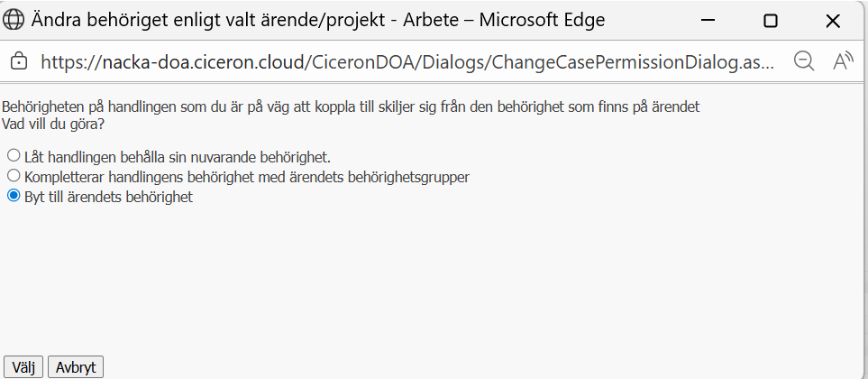Close the permission dialog window

[x=833, y=20]
